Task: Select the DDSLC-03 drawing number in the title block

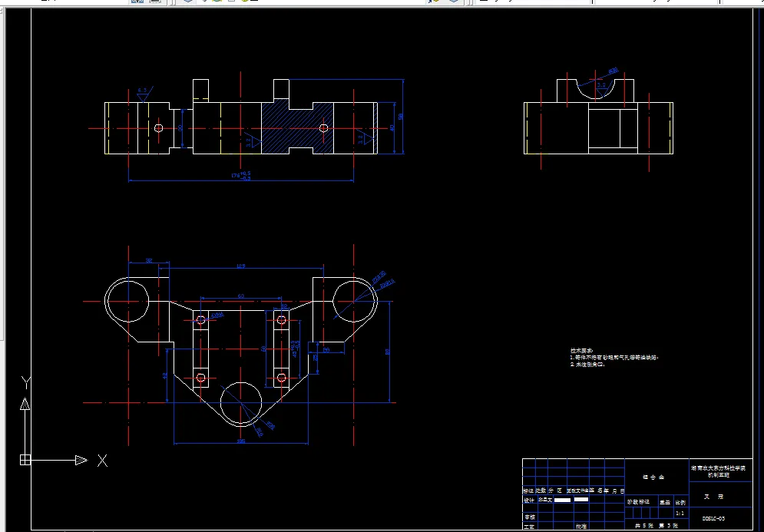Action: 713,518
